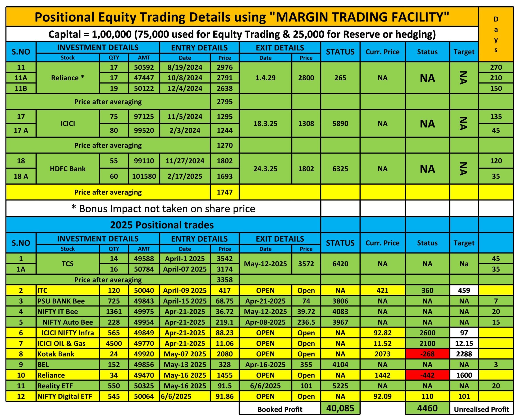Click the 'Kotak Bank' cell
Screen dimensions: 521x420
click(67, 354)
